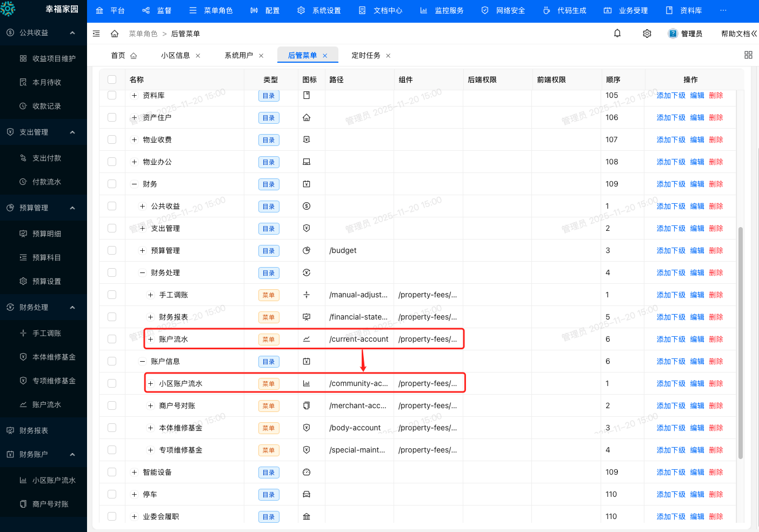This screenshot has height=532, width=759.
Task: Click 编辑 for the 账户流水 row
Action: pyautogui.click(x=697, y=339)
